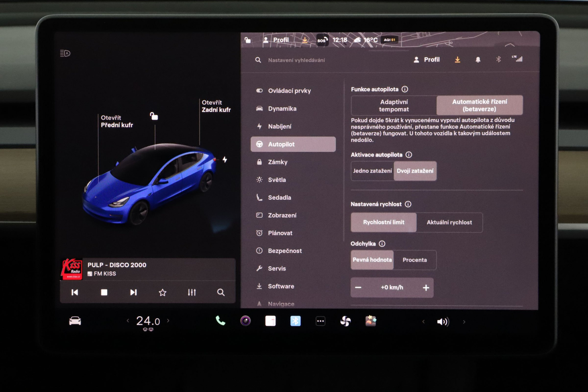Raise cabin temperature with right chevron
The image size is (588, 392).
(168, 321)
